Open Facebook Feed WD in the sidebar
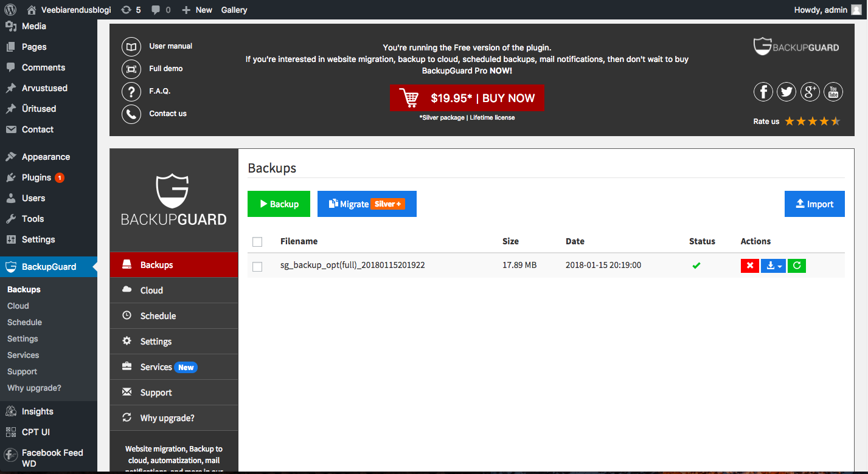868x474 pixels. pos(49,458)
